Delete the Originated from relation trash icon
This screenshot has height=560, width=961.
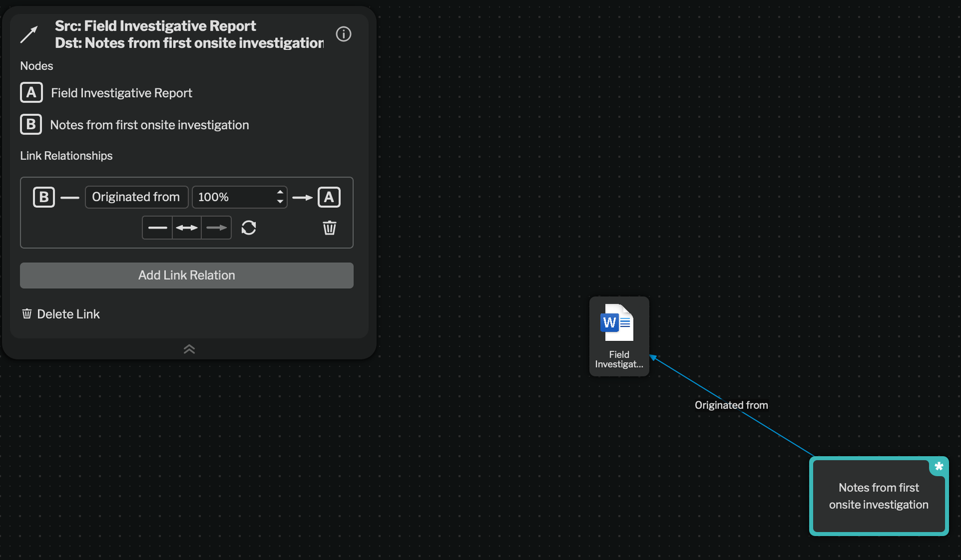click(x=329, y=227)
